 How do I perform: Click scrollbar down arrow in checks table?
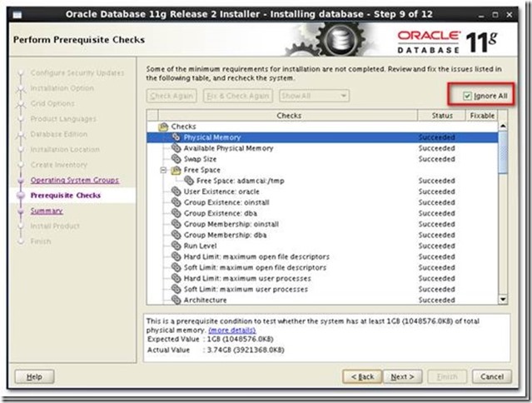503,300
